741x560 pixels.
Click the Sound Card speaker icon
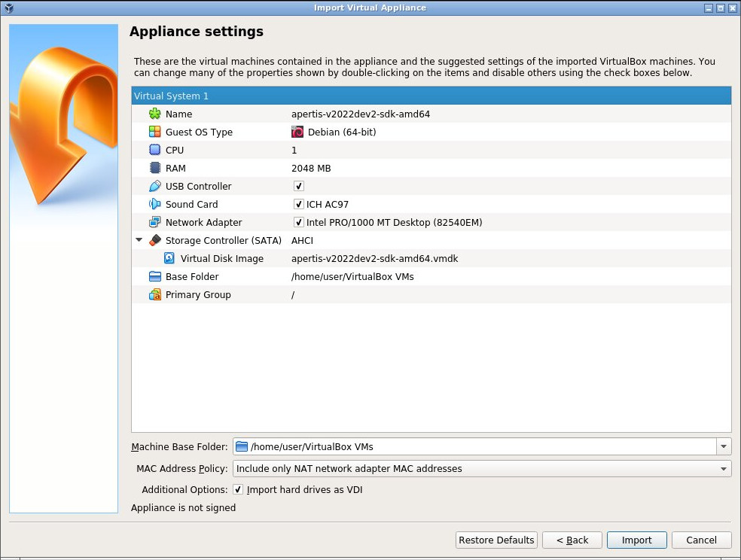[154, 204]
